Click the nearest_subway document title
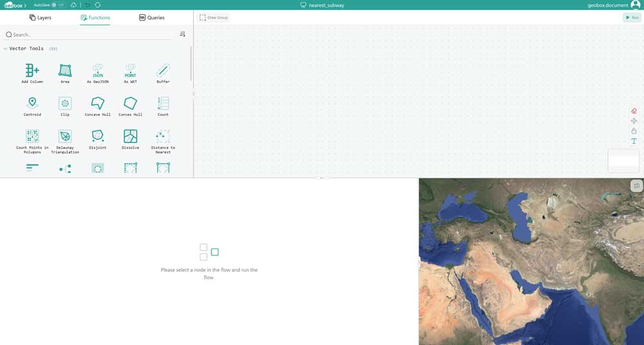Image resolution: width=644 pixels, height=345 pixels. click(x=327, y=5)
